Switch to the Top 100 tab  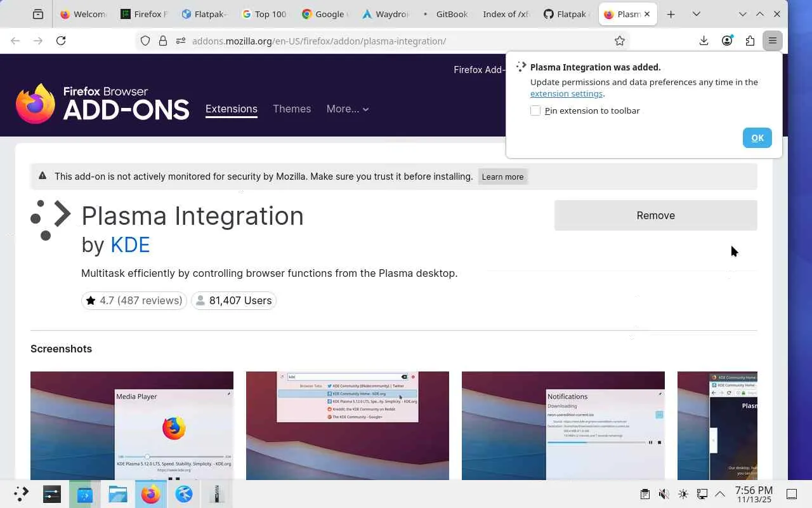point(264,14)
